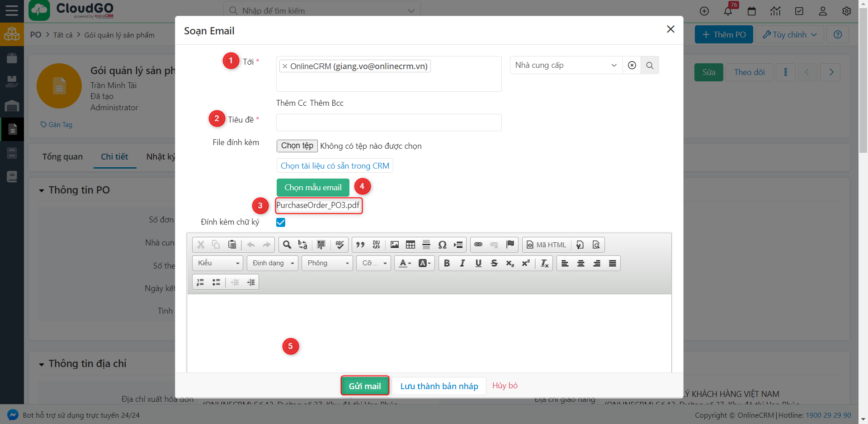The width and height of the screenshot is (868, 424).
Task: Expand the Phông font dropdown
Action: (328, 263)
